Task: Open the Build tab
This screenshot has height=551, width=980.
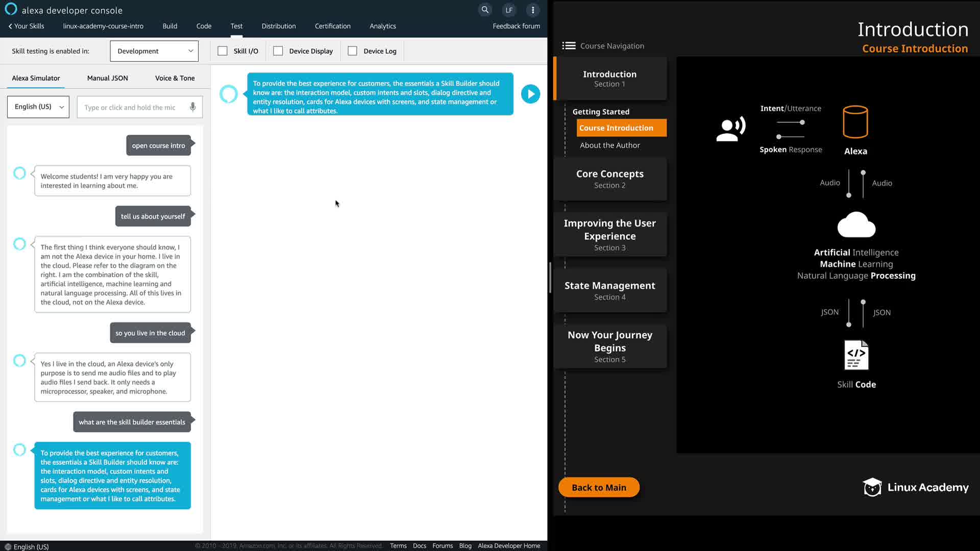Action: click(169, 26)
